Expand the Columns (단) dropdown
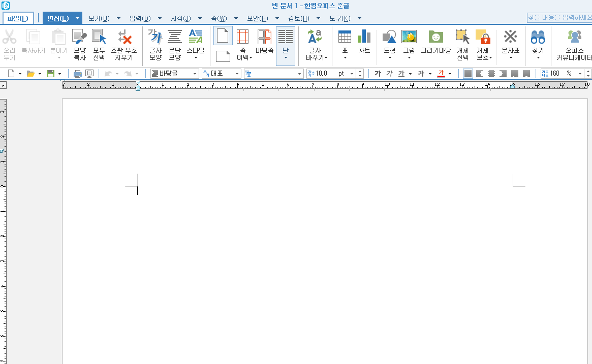 coord(286,58)
